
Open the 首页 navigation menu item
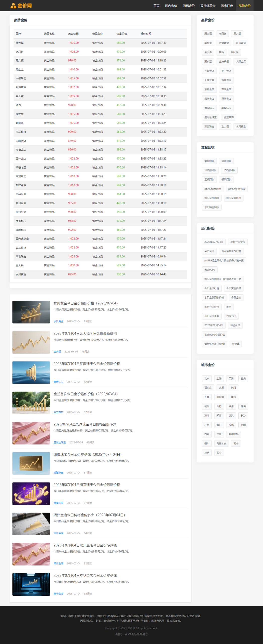pyautogui.click(x=156, y=6)
